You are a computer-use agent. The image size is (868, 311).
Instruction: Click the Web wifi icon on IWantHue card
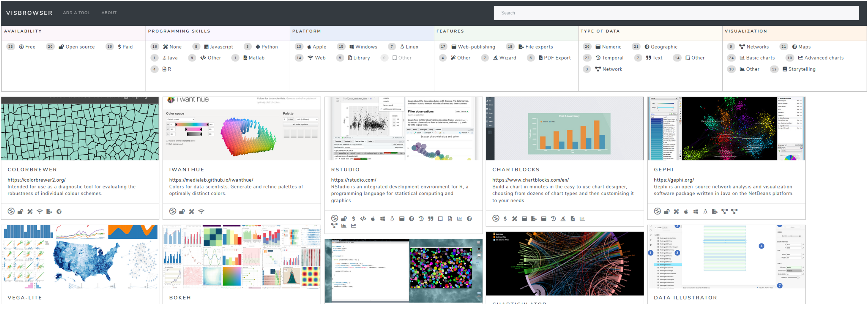201,212
